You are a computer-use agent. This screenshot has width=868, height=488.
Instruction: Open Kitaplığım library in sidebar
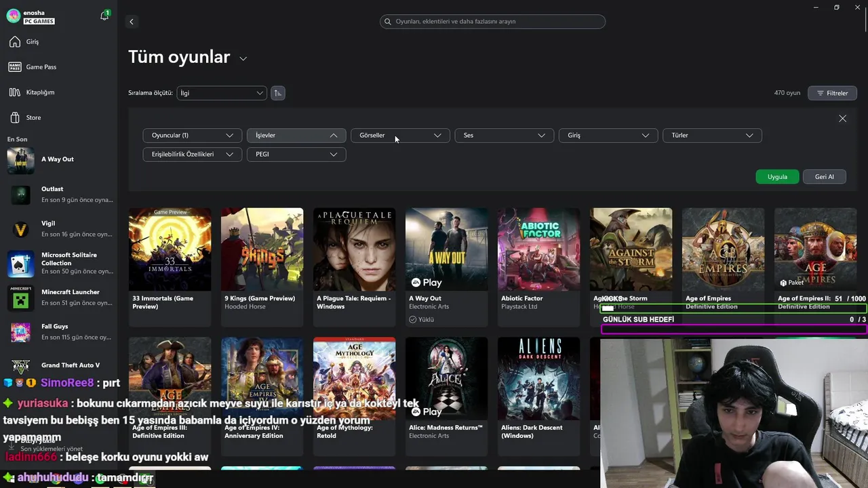58,92
